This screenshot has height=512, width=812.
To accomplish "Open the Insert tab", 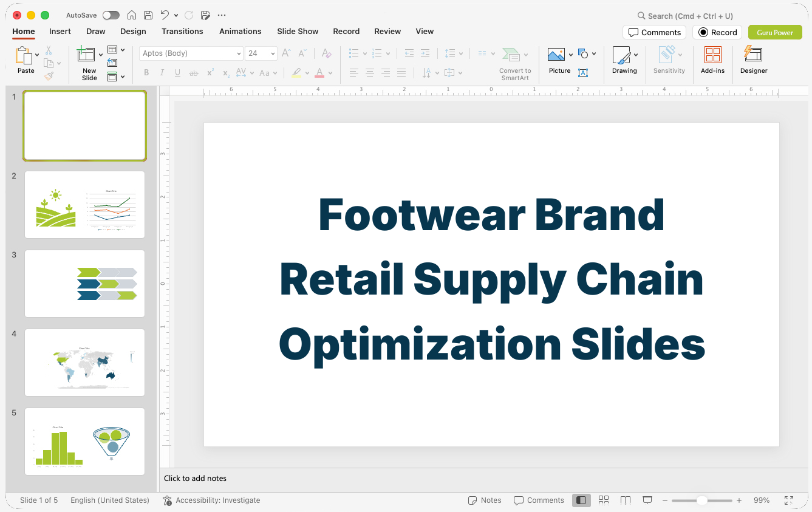I will tap(60, 31).
